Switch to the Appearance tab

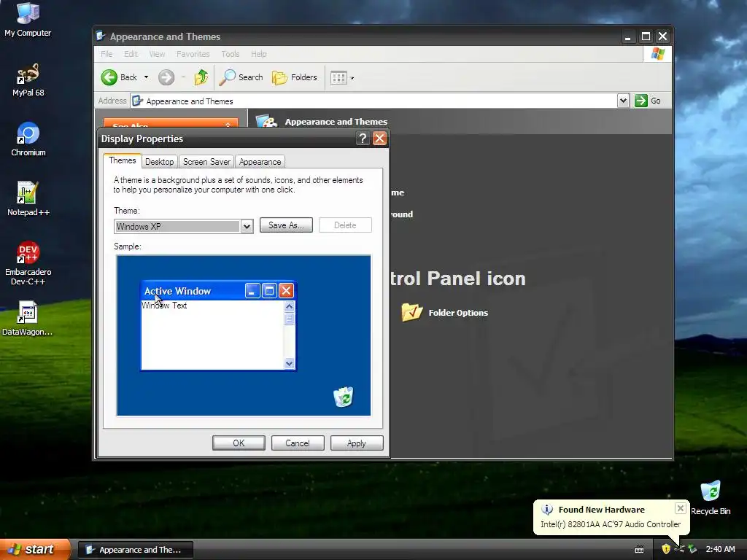pos(260,162)
